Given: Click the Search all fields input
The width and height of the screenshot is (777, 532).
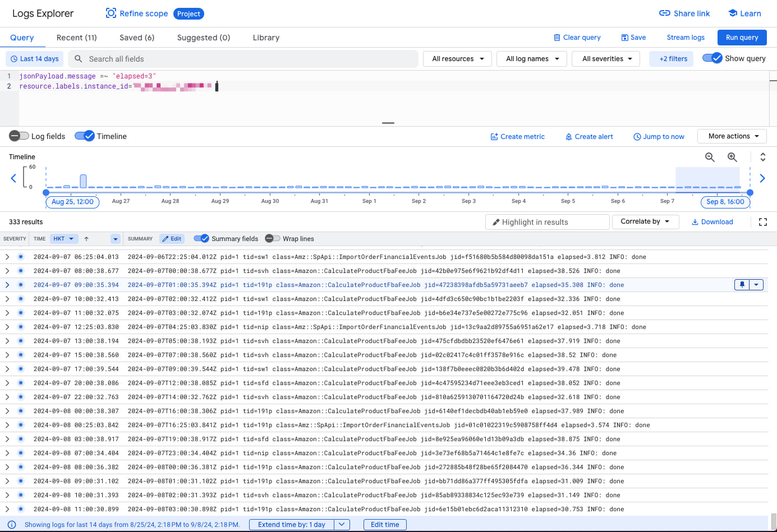Looking at the screenshot, I should (x=243, y=59).
